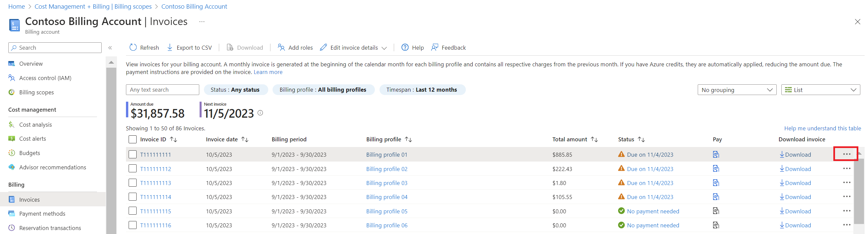The image size is (868, 234).
Task: Click the Next invoice info icon
Action: click(260, 113)
